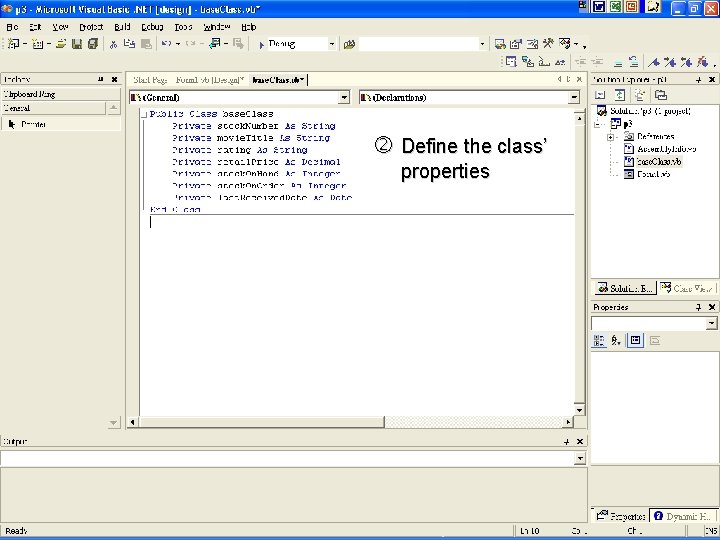720x540 pixels.
Task: Toggle the auto-hide pin on the Toolbox panel
Action: [101, 79]
